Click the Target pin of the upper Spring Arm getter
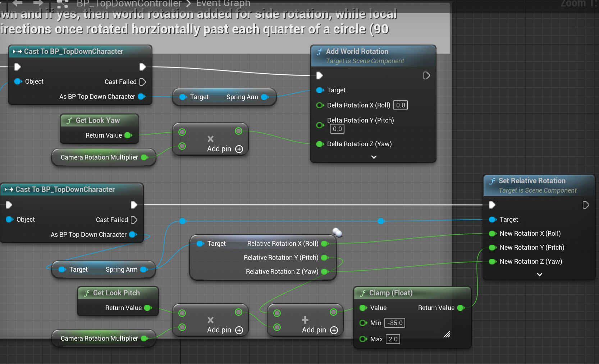 click(x=183, y=97)
